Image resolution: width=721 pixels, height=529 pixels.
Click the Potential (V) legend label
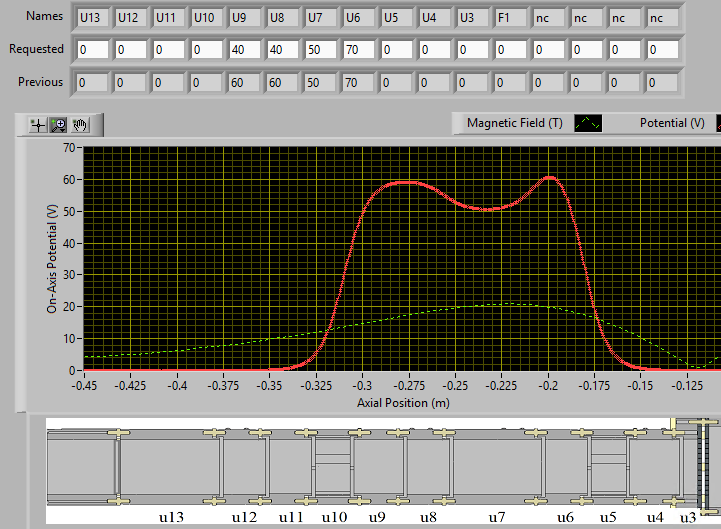pos(672,123)
